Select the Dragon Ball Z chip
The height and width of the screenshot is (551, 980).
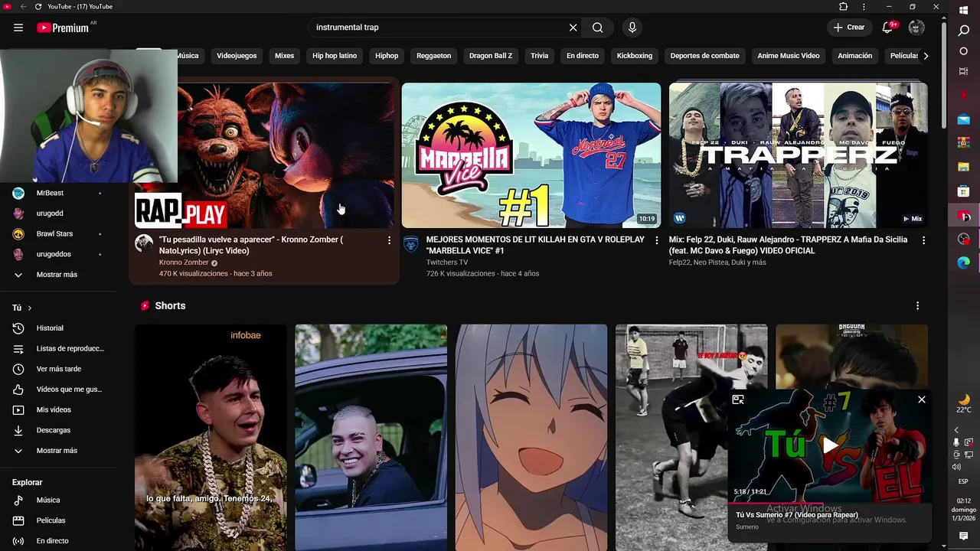491,56
